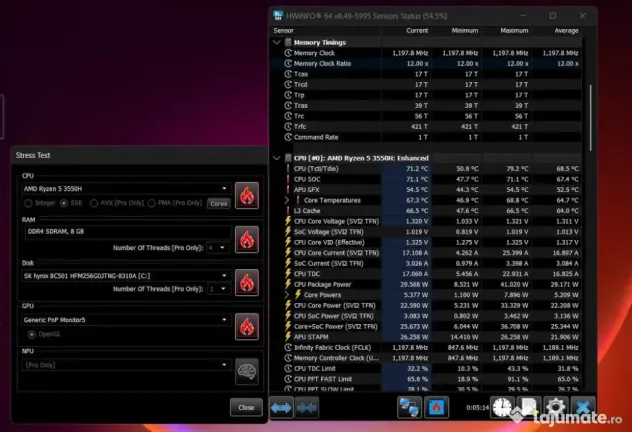Image resolution: width=632 pixels, height=432 pixels.
Task: Select the Memory Clock Ratio row
Action: point(426,64)
